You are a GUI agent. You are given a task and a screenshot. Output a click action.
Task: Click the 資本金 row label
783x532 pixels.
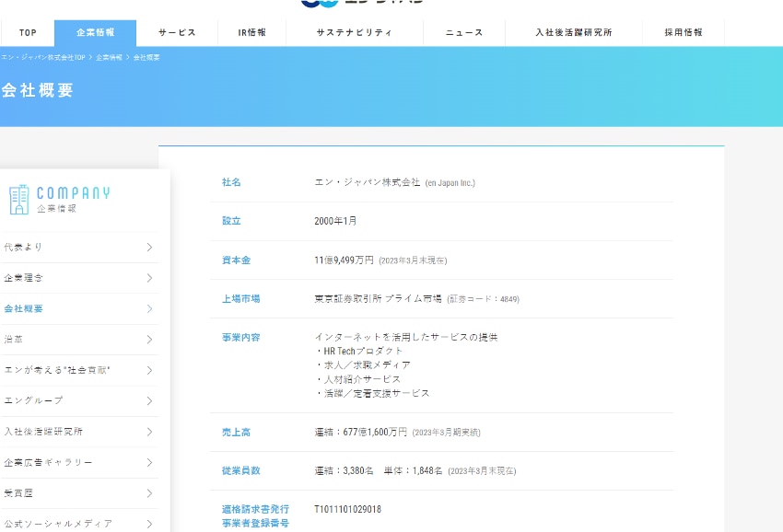pyautogui.click(x=236, y=260)
